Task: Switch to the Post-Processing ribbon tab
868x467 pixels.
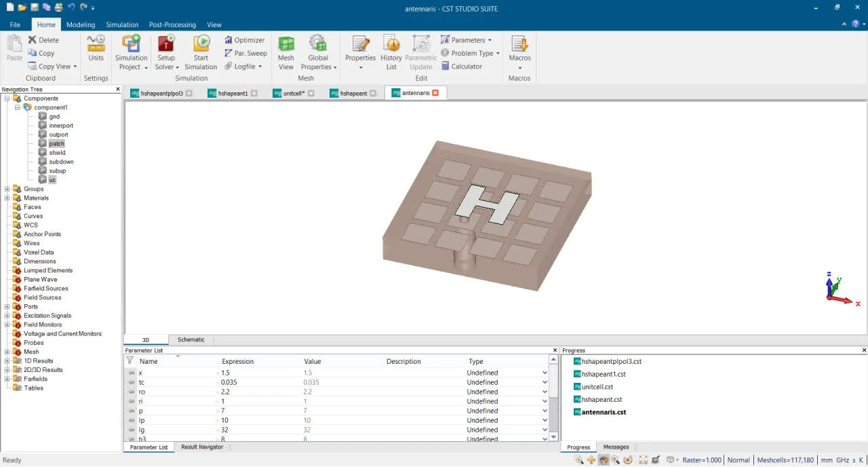Action: point(172,24)
